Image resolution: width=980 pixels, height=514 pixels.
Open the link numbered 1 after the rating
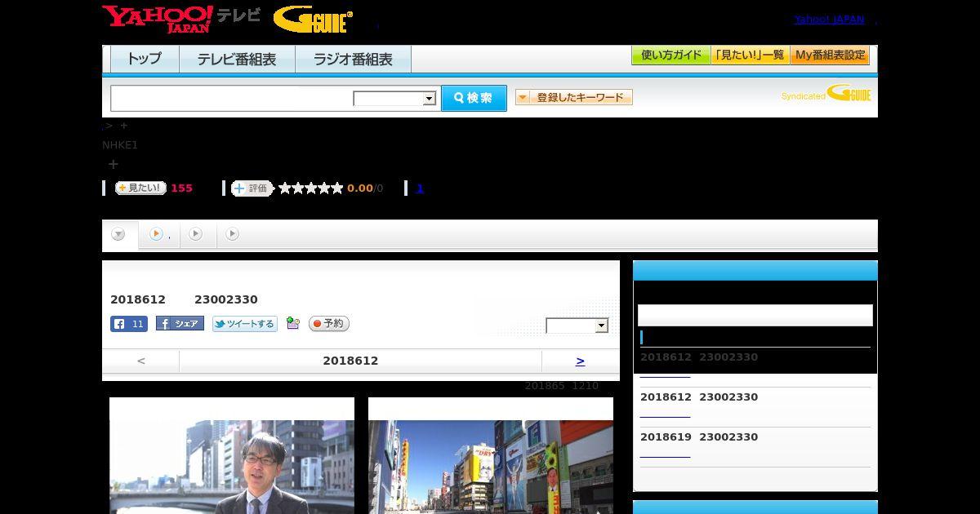coord(420,188)
